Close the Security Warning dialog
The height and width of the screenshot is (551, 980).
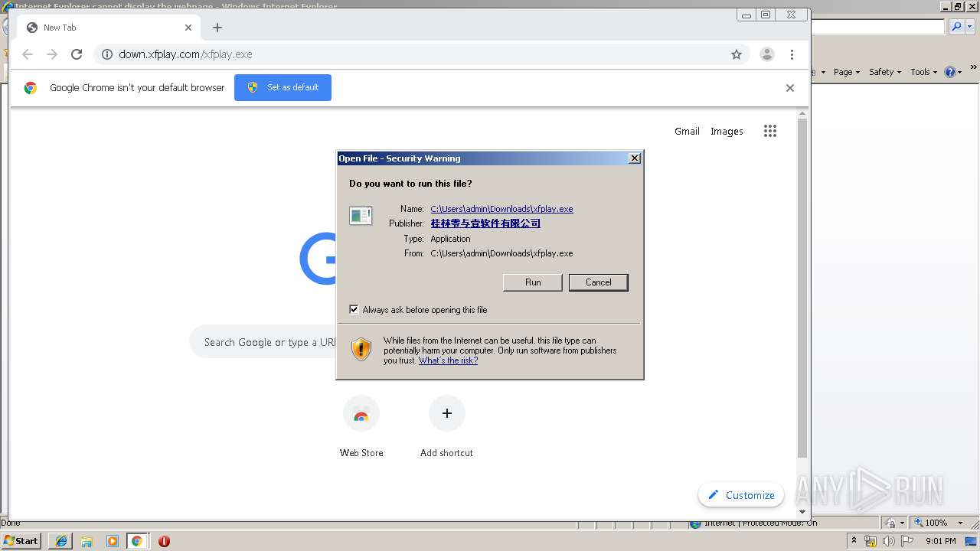pos(635,158)
